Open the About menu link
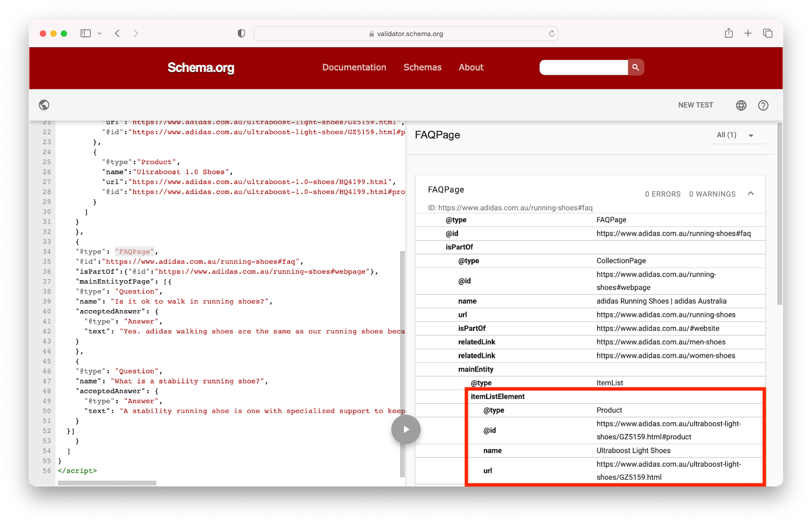Image resolution: width=812 pixels, height=525 pixels. [x=471, y=68]
